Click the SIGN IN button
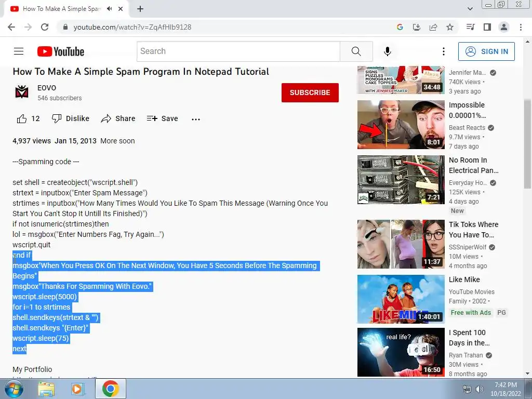 click(486, 51)
